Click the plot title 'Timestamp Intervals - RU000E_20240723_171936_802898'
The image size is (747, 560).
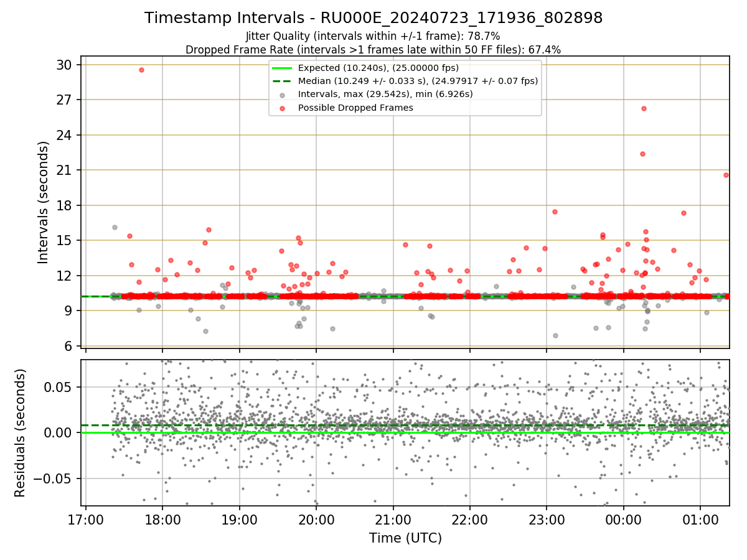[x=374, y=18]
